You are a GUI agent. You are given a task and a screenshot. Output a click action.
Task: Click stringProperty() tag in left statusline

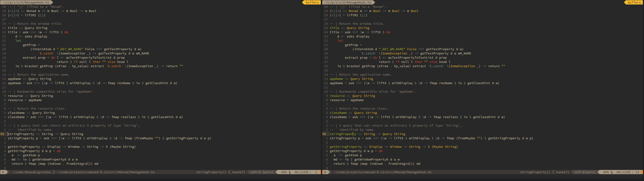point(211,172)
